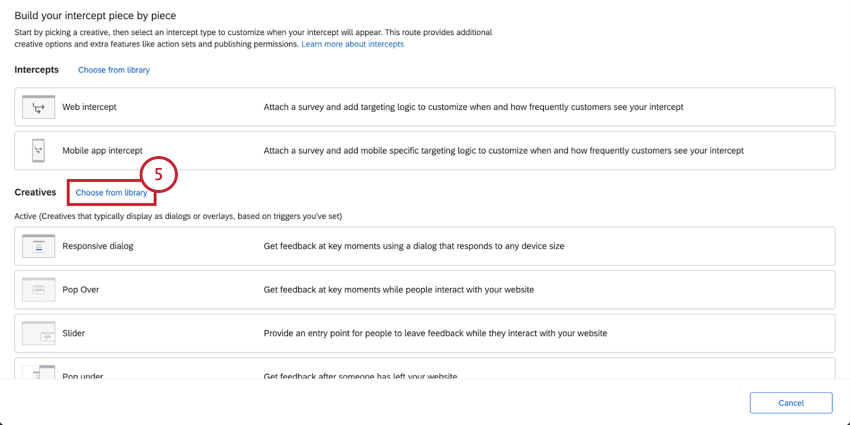Pick the Pop Over label
Screen dimensions: 850x425
coord(81,290)
